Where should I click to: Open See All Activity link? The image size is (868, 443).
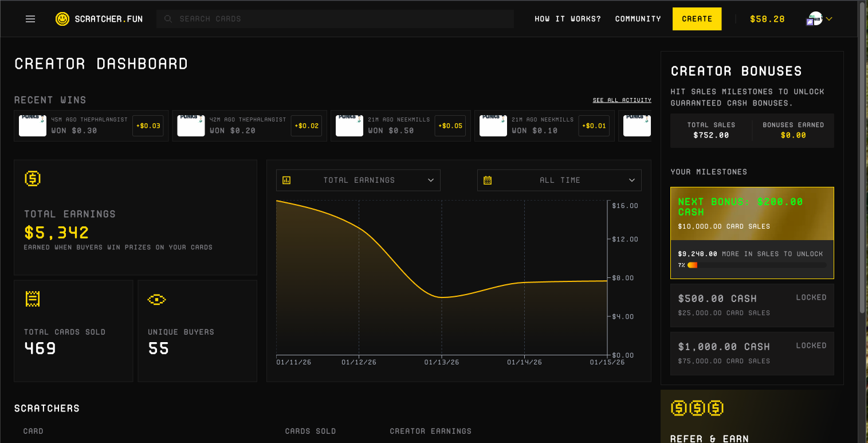point(622,100)
